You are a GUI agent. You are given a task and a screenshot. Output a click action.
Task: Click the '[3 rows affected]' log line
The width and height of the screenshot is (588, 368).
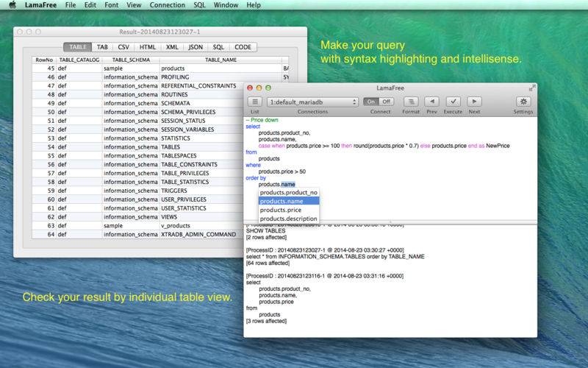266,321
